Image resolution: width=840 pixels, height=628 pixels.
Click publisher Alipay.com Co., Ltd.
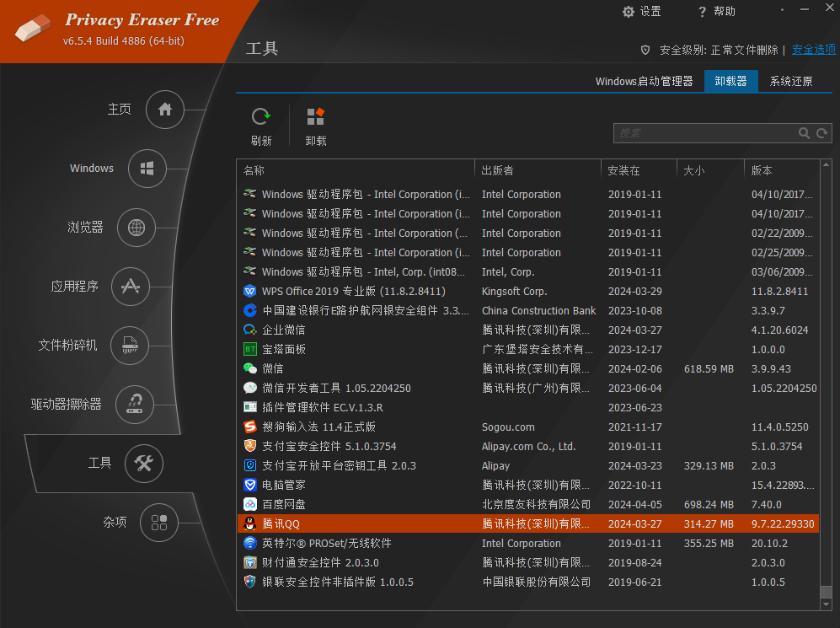click(x=528, y=447)
